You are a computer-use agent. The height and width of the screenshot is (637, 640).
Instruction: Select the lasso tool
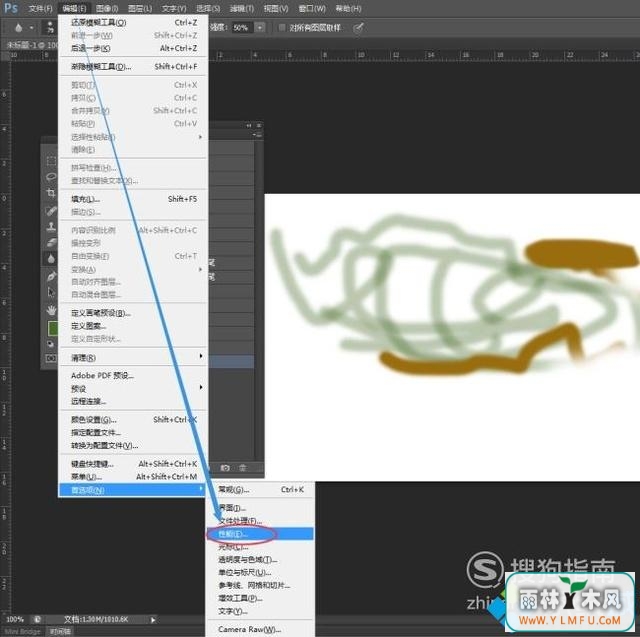[51, 177]
